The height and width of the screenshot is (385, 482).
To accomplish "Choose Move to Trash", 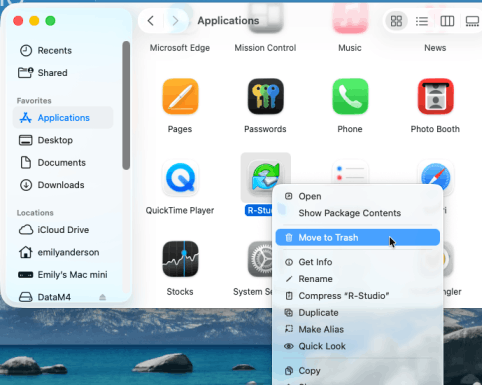I will [358, 237].
